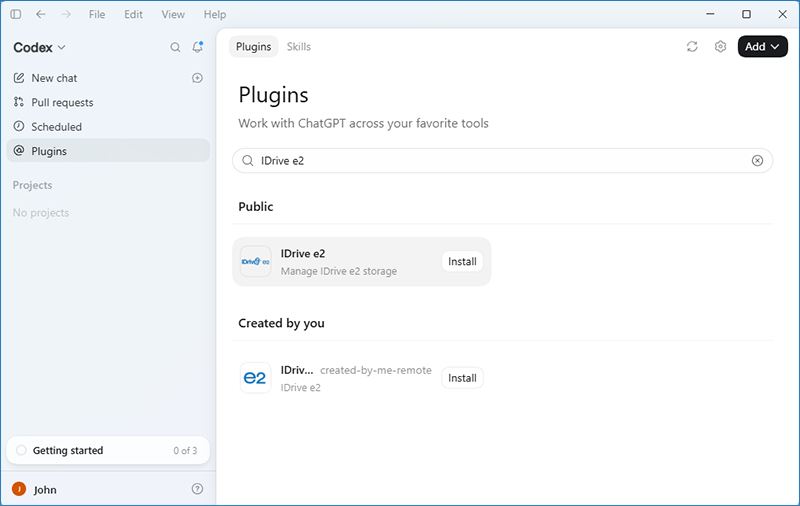Image resolution: width=800 pixels, height=506 pixels.
Task: Go back with the left arrow
Action: pyautogui.click(x=41, y=14)
